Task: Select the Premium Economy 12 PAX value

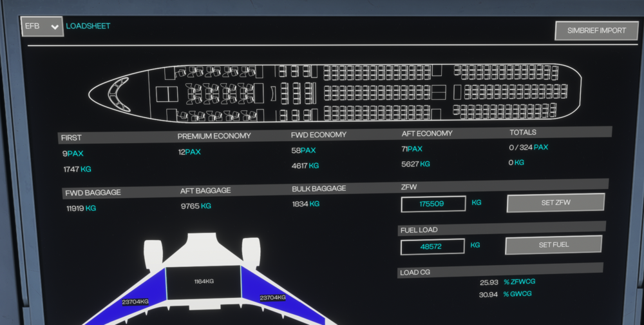Action: coord(189,152)
